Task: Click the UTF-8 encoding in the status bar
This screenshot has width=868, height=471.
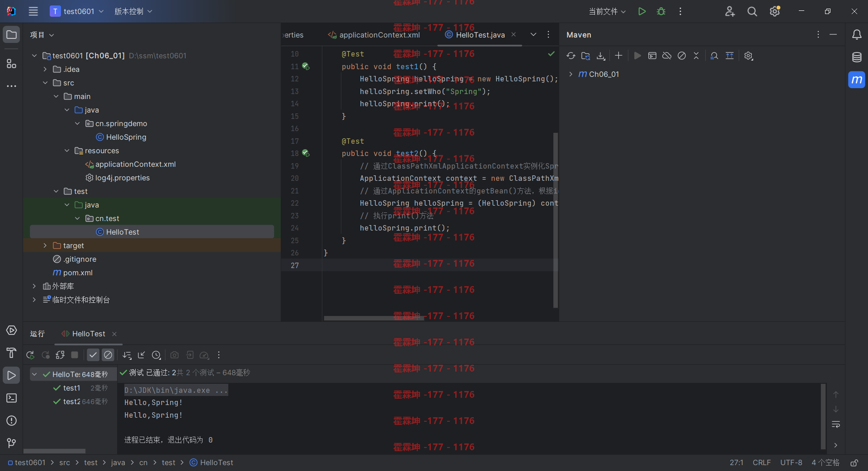Action: click(x=791, y=463)
